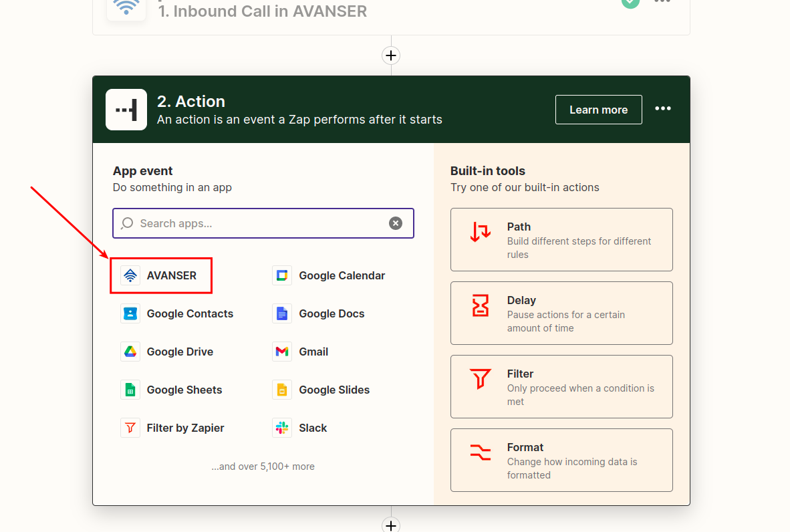Choose the Google Calendar app icon
Viewport: 790px width, 532px height.
click(x=282, y=275)
